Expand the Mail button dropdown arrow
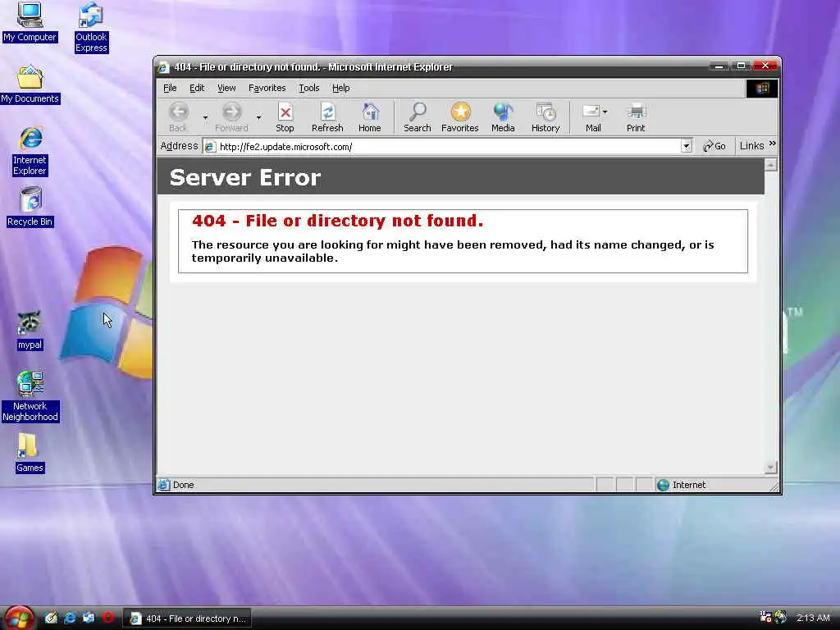This screenshot has height=630, width=840. point(605,112)
